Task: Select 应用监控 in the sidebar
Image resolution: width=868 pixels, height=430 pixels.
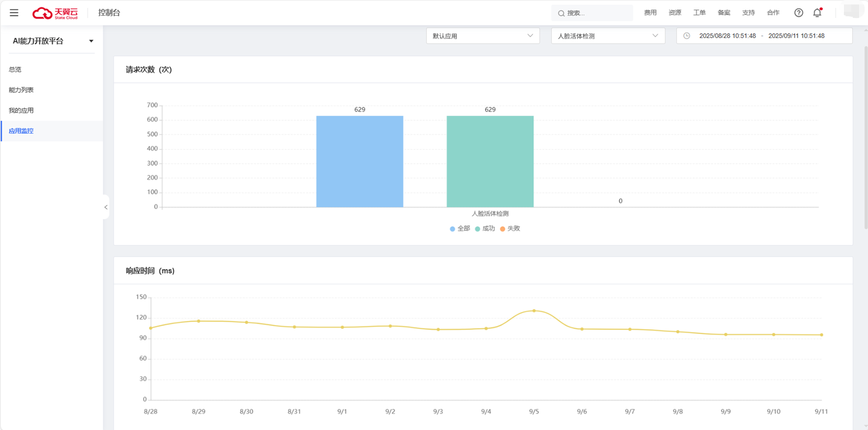Action: 51,131
